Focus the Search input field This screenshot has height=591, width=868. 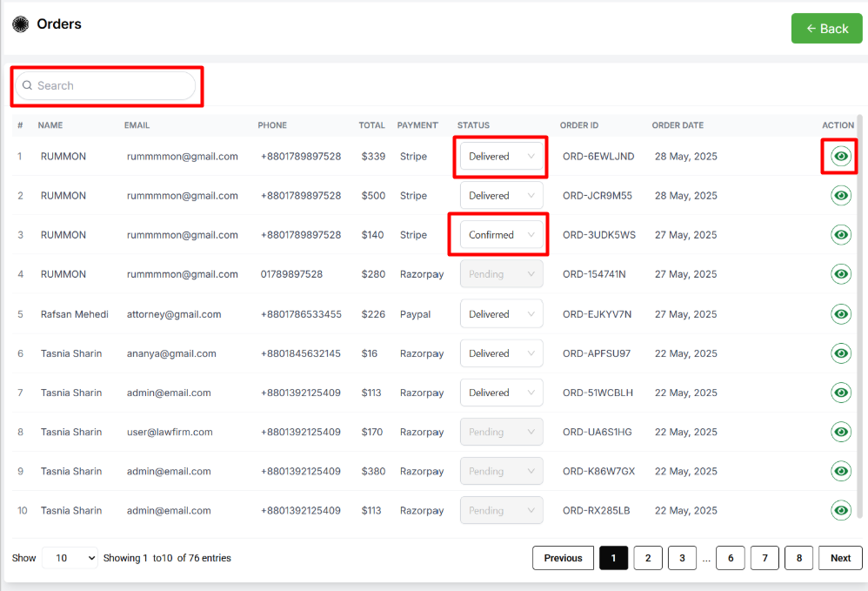(106, 85)
